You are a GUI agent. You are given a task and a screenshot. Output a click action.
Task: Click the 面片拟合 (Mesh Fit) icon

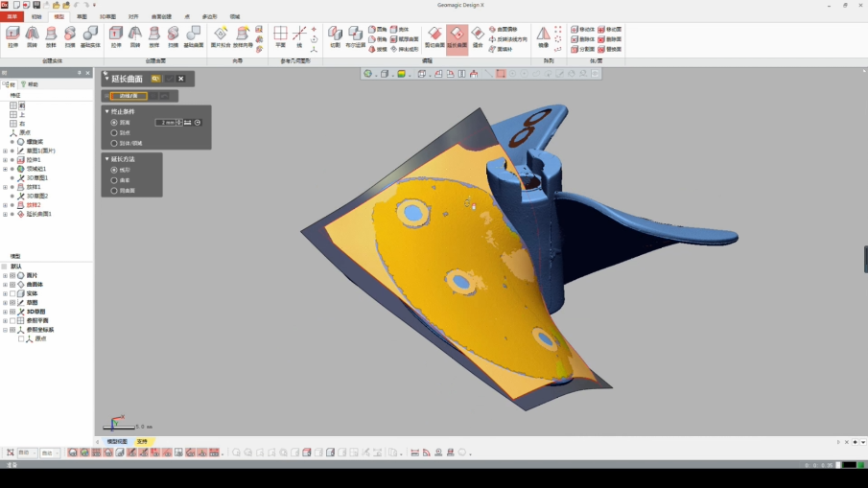click(x=221, y=36)
